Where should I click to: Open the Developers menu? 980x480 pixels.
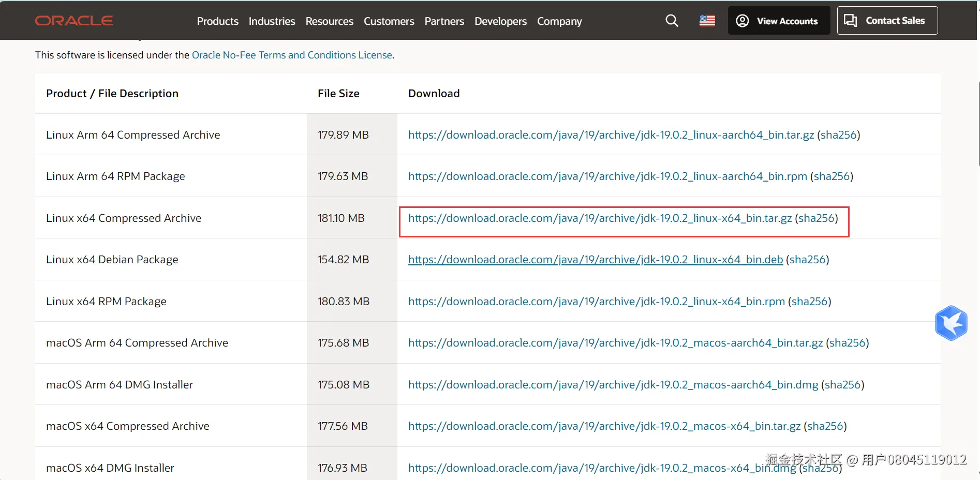click(501, 21)
